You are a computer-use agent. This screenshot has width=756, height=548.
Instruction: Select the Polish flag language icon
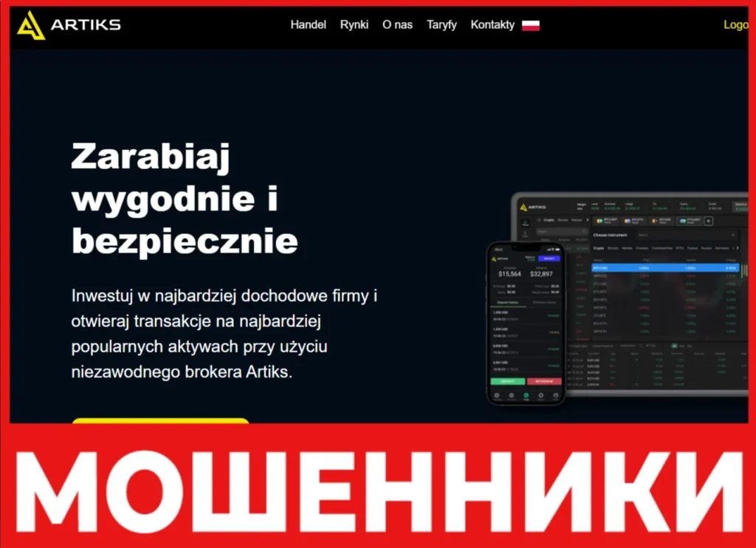point(531,24)
